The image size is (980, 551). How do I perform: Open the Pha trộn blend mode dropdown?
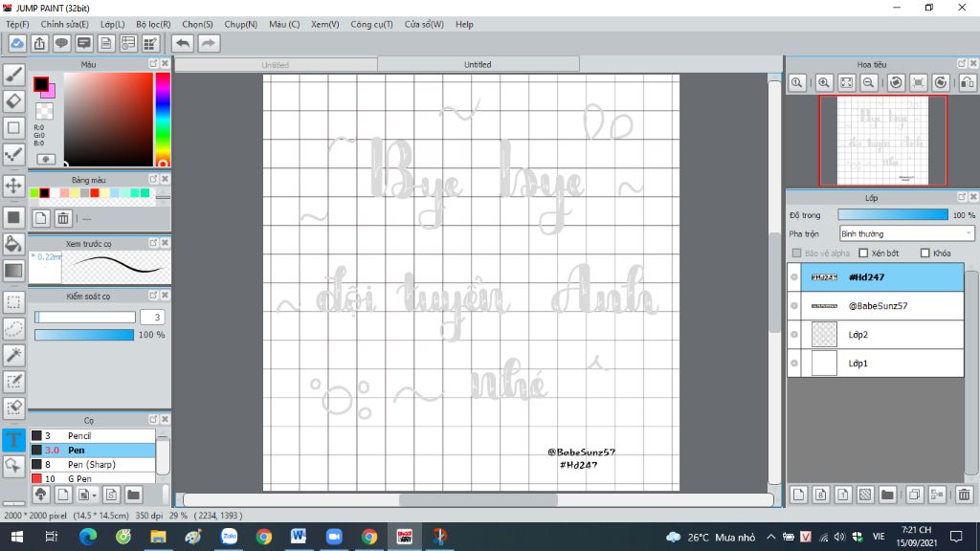pyautogui.click(x=906, y=233)
